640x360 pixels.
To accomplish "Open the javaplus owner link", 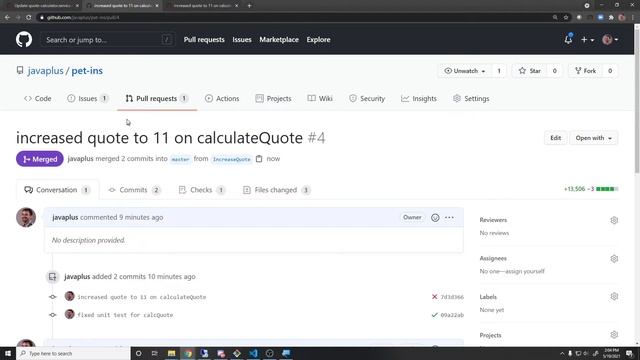I will click(x=45, y=71).
